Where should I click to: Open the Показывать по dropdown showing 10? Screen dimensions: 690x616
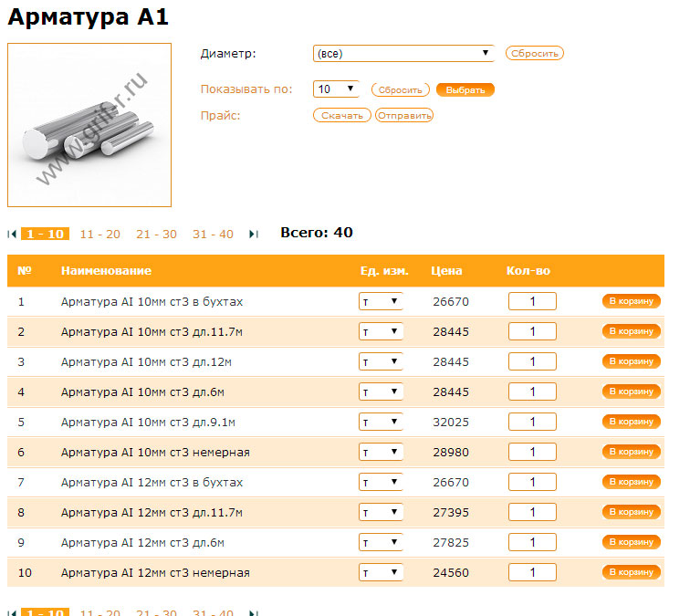tap(336, 89)
